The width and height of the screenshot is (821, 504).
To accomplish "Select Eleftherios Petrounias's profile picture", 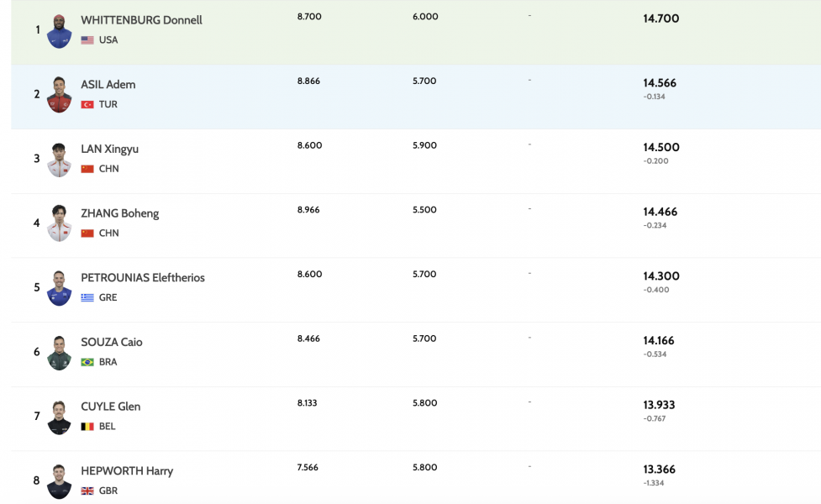I will tap(59, 288).
